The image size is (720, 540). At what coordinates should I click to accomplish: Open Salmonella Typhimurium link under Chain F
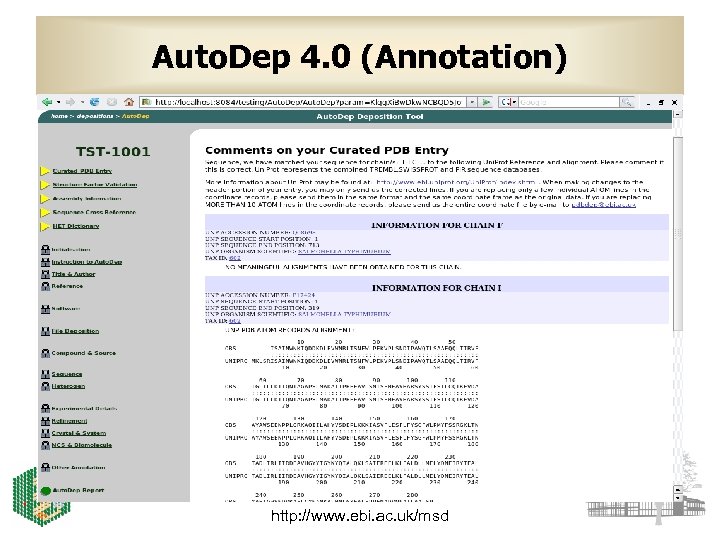point(344,252)
